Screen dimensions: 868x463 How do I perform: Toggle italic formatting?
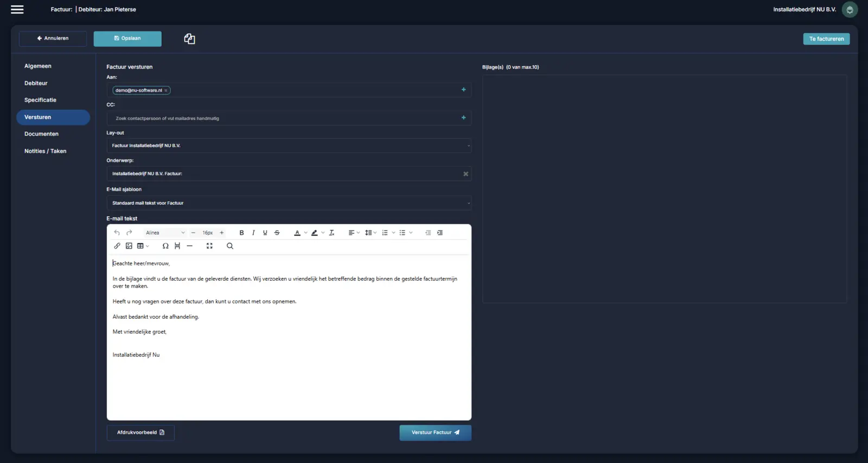[x=253, y=233]
